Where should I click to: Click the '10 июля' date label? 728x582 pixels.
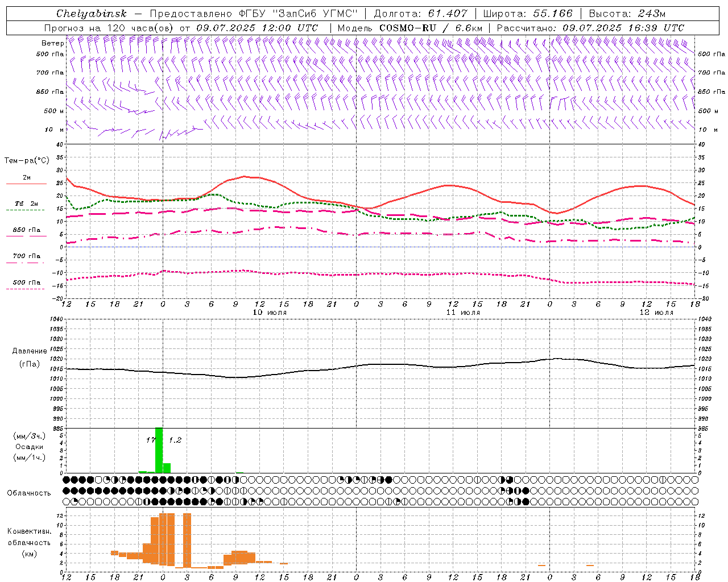270,313
